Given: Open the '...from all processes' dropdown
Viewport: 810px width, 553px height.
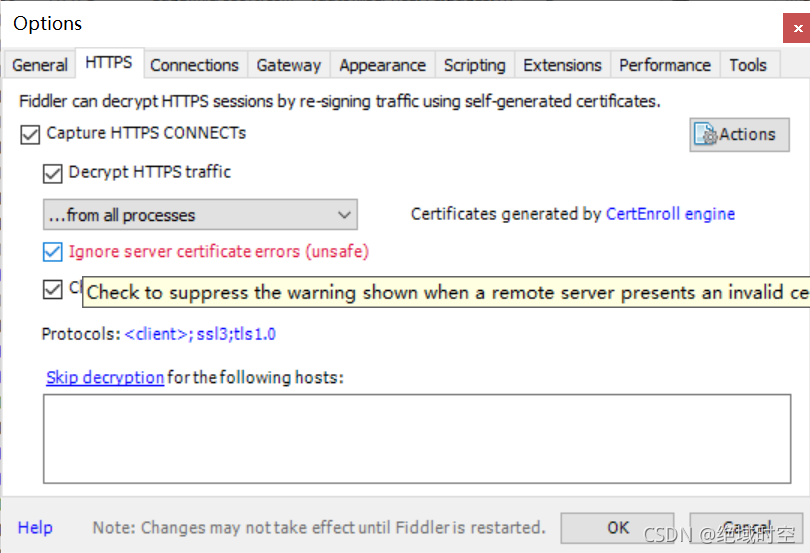Looking at the screenshot, I should tap(200, 215).
